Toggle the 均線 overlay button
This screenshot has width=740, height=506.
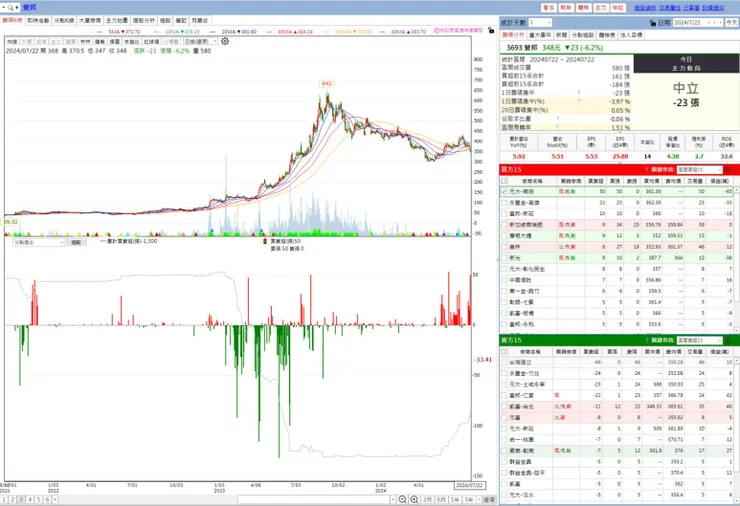pos(12,42)
